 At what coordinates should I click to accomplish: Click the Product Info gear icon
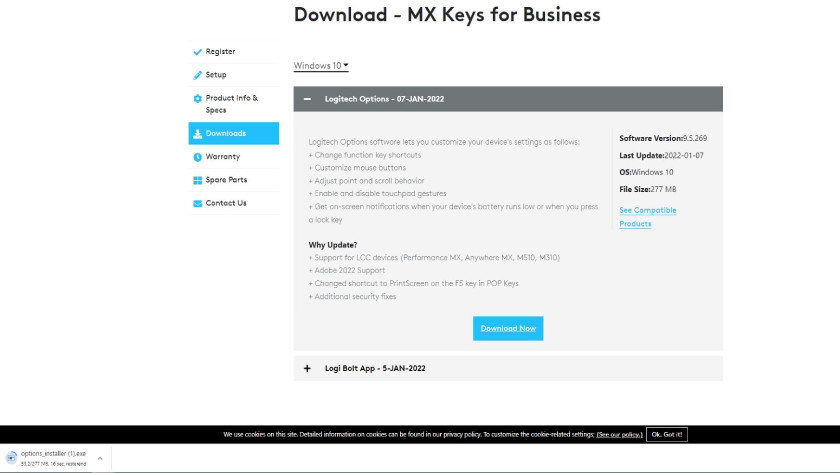(197, 99)
